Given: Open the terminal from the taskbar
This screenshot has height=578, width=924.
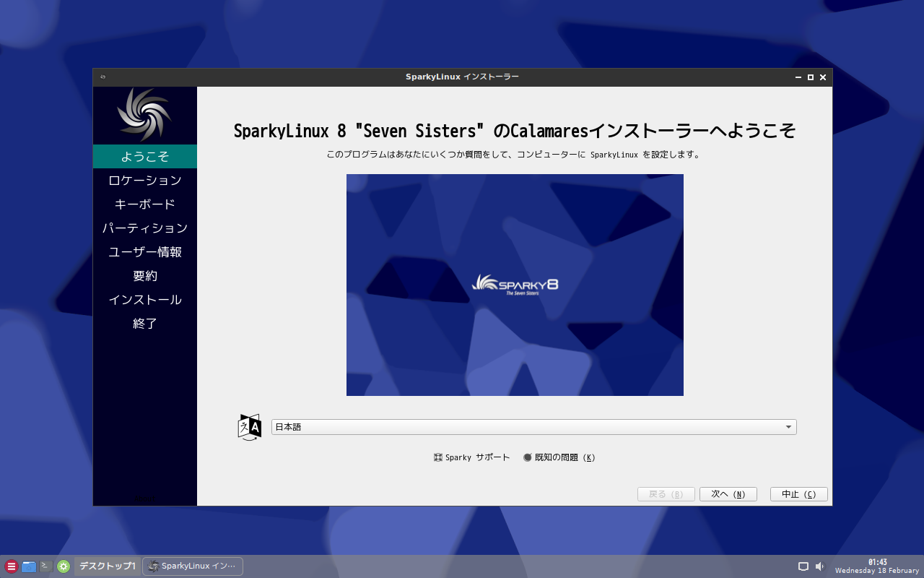Looking at the screenshot, I should tap(46, 566).
